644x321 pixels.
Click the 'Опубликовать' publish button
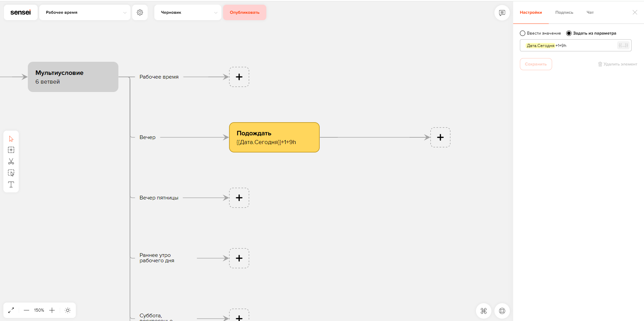pos(245,12)
